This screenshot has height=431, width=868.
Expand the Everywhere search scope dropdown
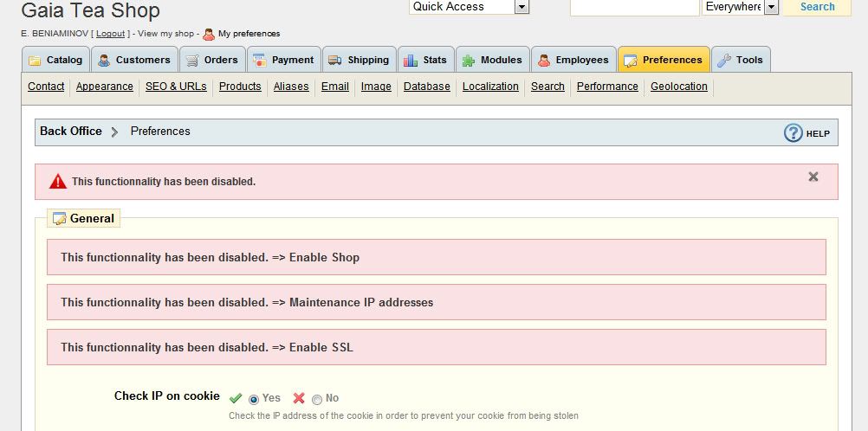click(771, 7)
